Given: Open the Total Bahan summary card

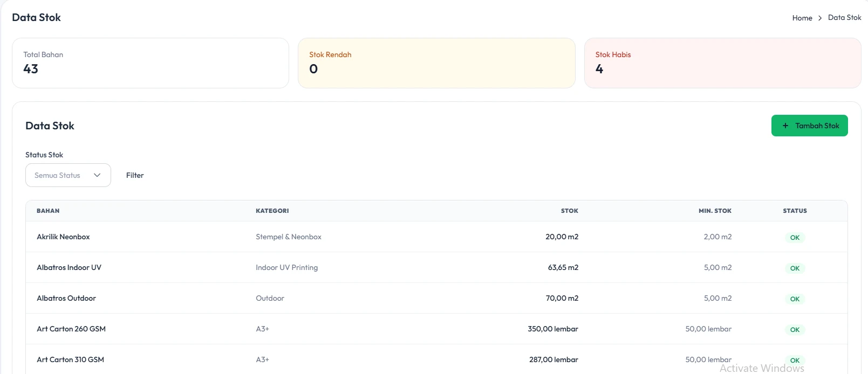Looking at the screenshot, I should tap(151, 63).
